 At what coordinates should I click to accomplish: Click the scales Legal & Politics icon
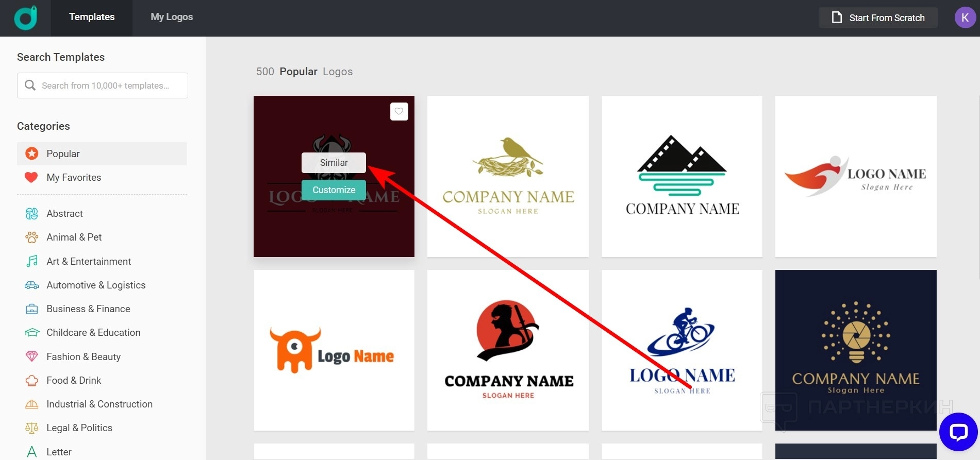click(x=31, y=428)
